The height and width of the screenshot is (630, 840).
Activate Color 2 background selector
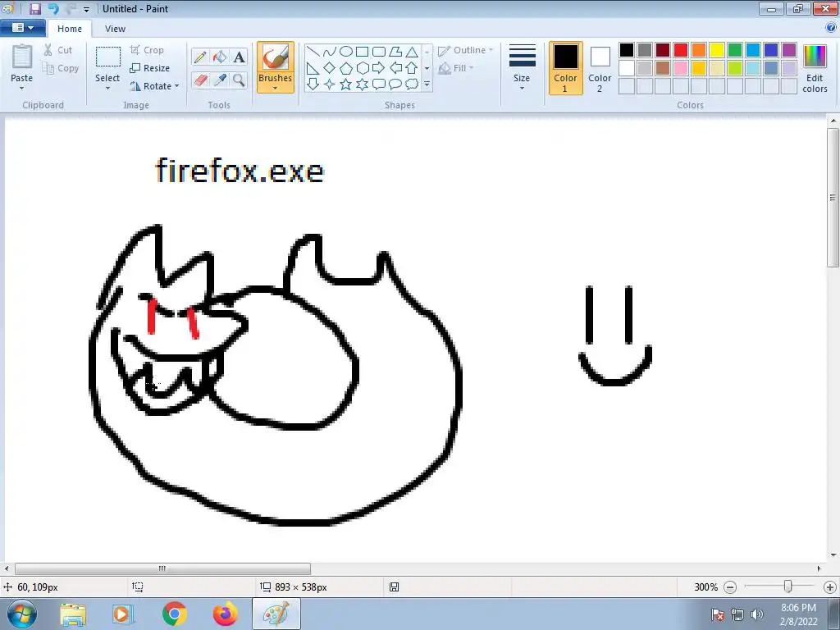600,68
